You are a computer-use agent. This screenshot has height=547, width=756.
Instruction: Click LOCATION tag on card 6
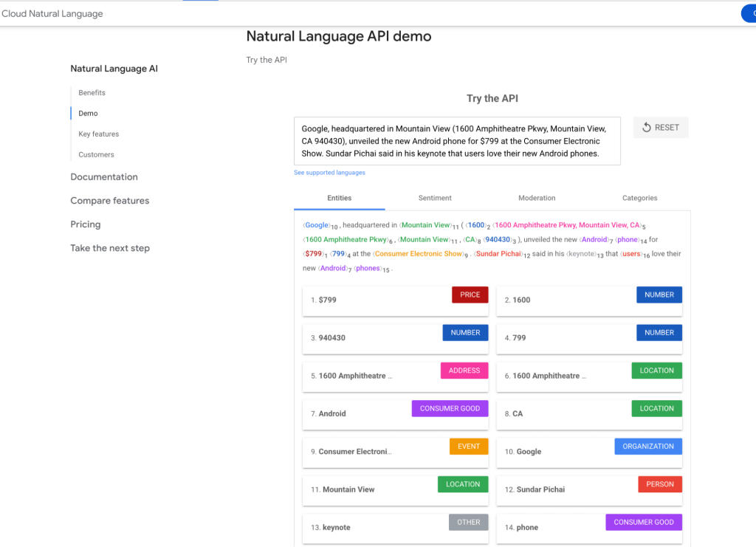coord(656,371)
